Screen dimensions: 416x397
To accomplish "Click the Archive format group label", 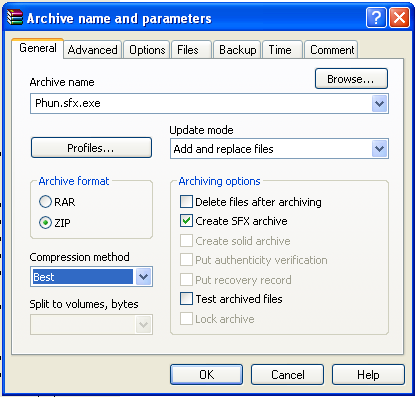I will tap(74, 181).
